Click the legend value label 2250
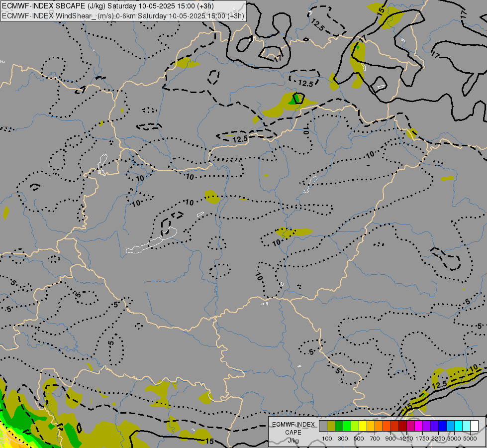 point(438,439)
